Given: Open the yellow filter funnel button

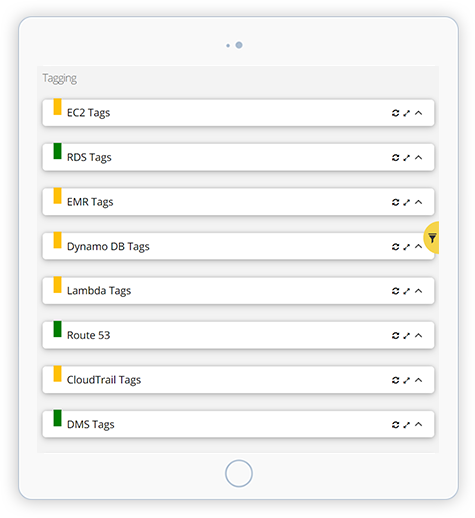Looking at the screenshot, I should pos(431,238).
